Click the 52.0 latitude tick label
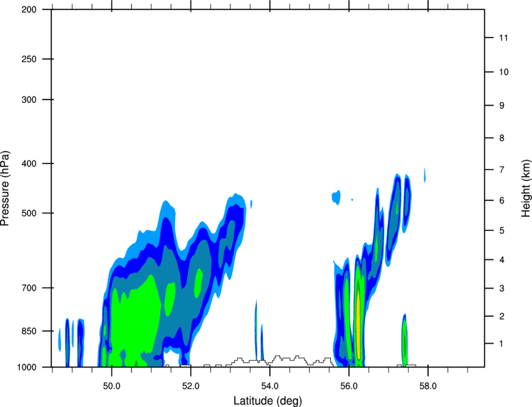 click(x=191, y=386)
